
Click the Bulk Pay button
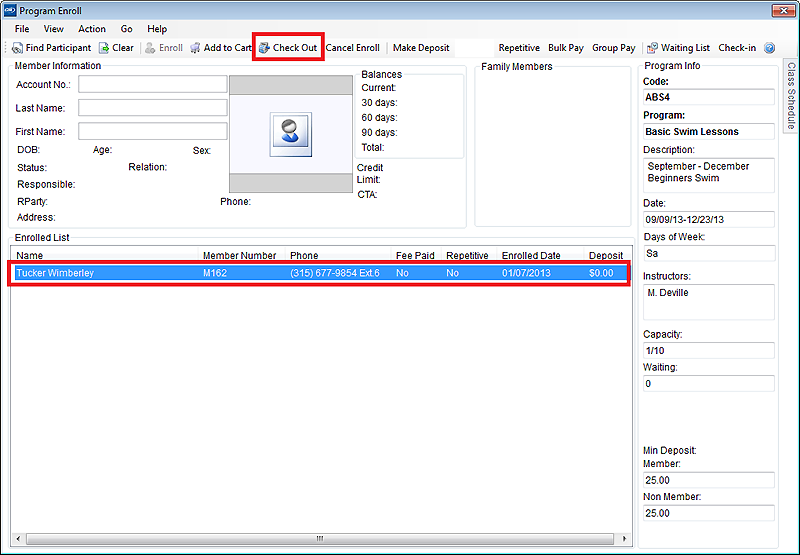[566, 48]
